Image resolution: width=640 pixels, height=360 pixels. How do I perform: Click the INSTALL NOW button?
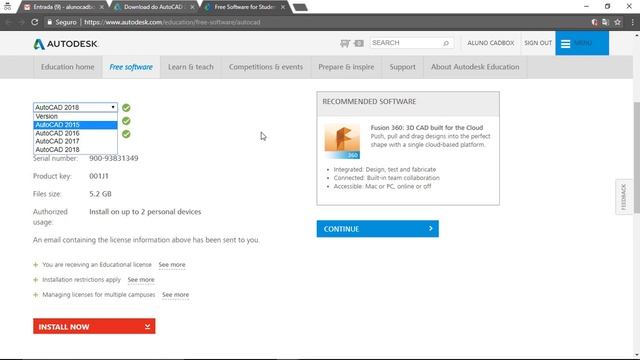pos(94,327)
